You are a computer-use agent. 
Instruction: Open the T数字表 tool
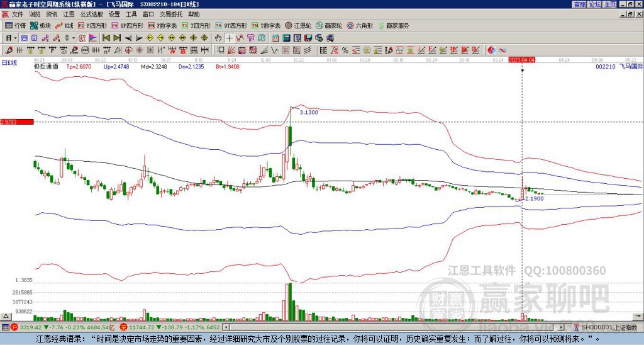pos(266,25)
